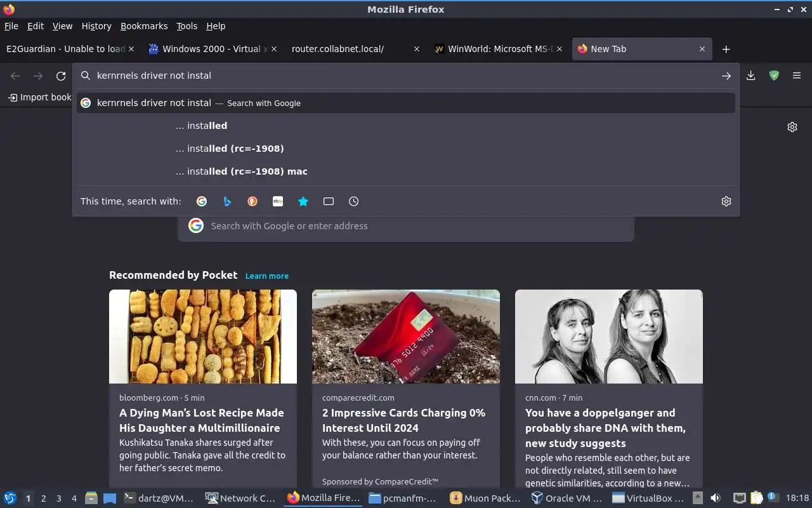Search this time with Bing icon
Image resolution: width=812 pixels, height=508 pixels.
click(227, 201)
